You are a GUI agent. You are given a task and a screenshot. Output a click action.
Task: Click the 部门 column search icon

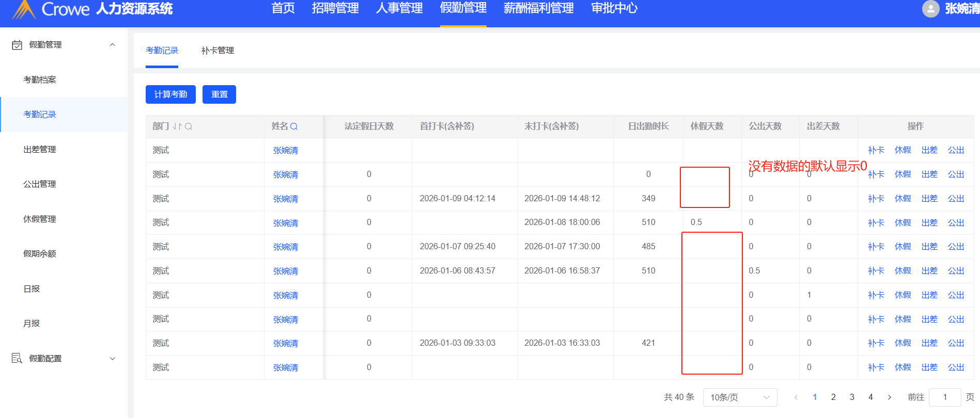189,126
